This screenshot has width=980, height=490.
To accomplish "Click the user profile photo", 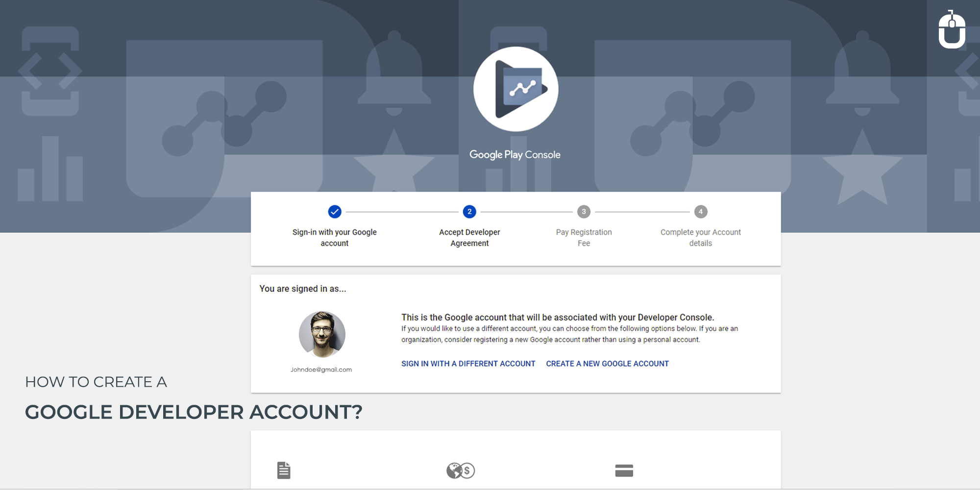I will click(322, 334).
